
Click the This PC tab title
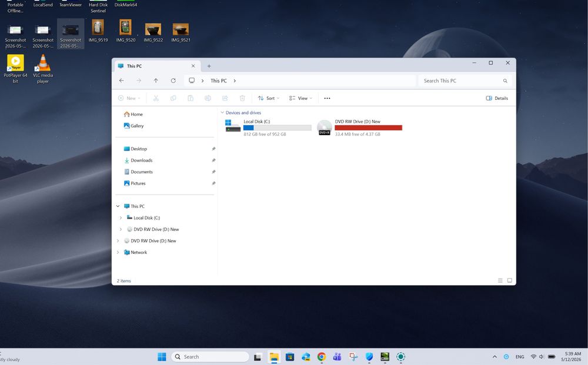(134, 66)
